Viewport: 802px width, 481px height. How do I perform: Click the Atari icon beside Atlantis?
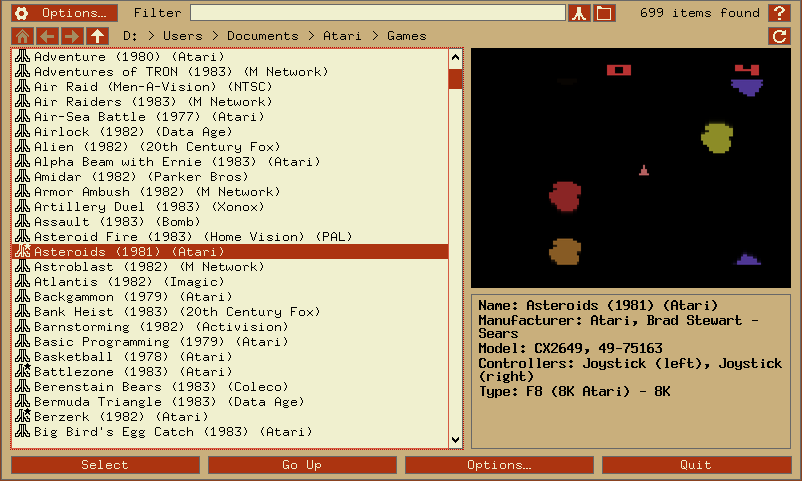pyautogui.click(x=23, y=281)
